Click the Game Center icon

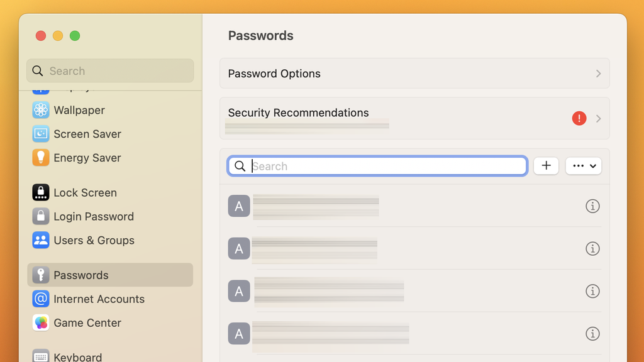pyautogui.click(x=40, y=322)
